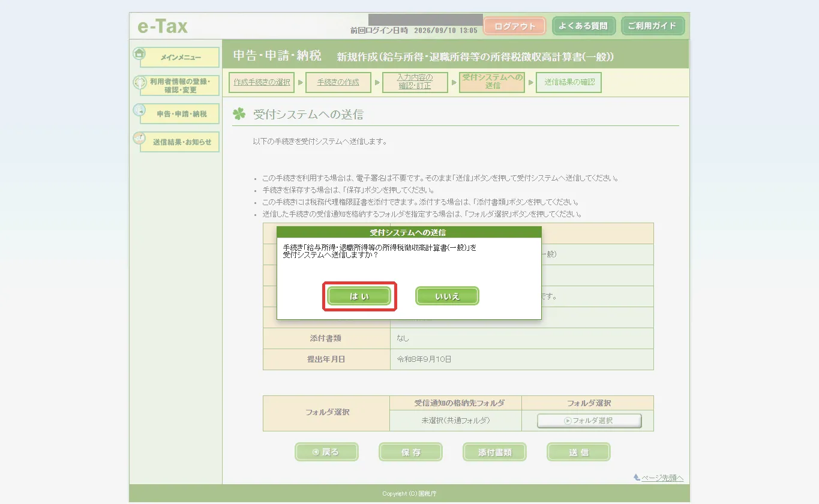Go to the 作成手続きの選択 step

262,82
